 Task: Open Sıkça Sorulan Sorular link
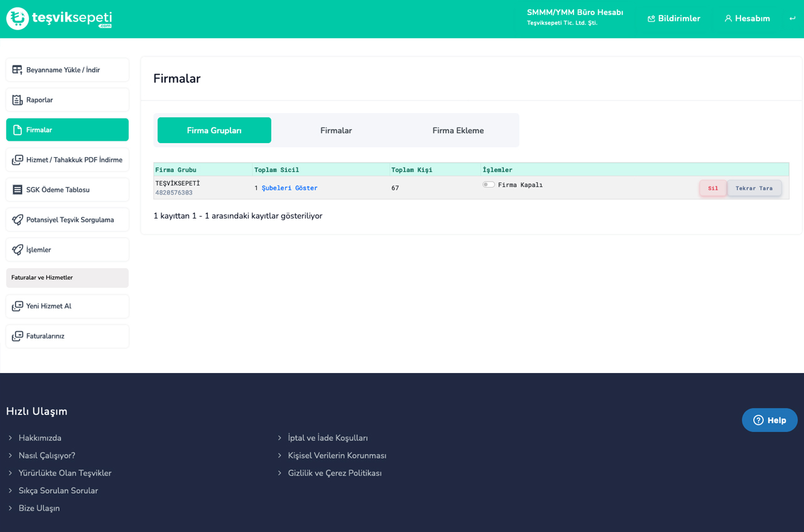(58, 491)
